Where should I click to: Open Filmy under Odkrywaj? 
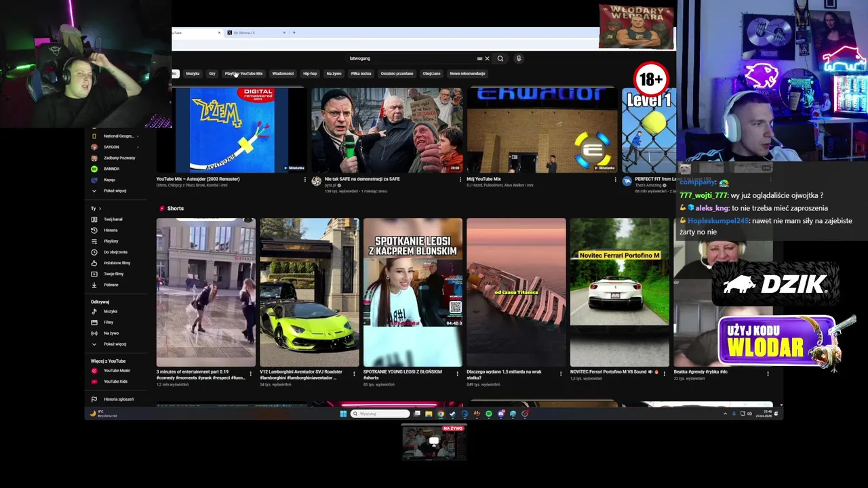108,322
